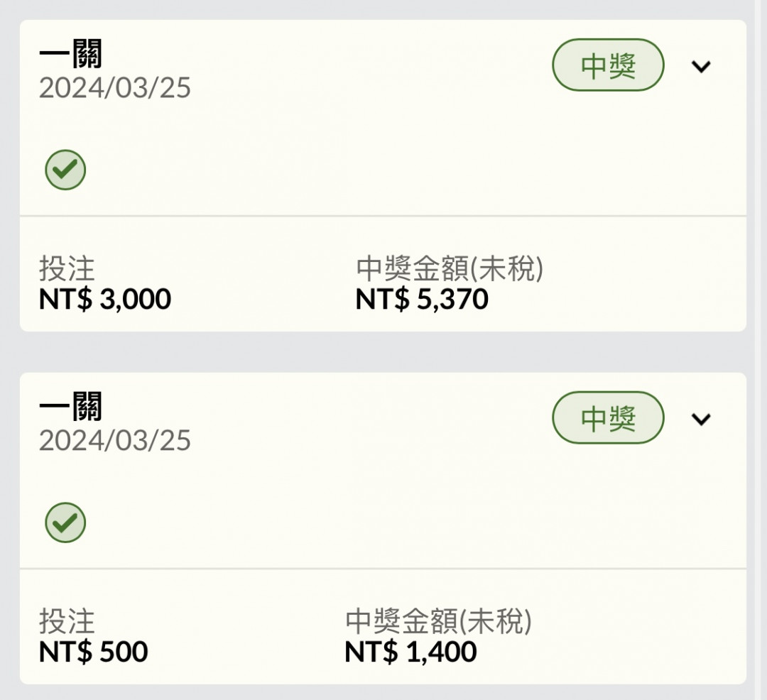Expand the first 一關 bet card chevron

point(700,67)
